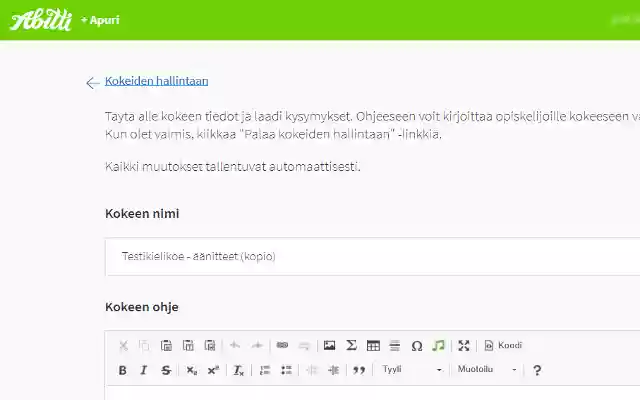Click the Paste icon in editor toolbar

click(x=166, y=346)
